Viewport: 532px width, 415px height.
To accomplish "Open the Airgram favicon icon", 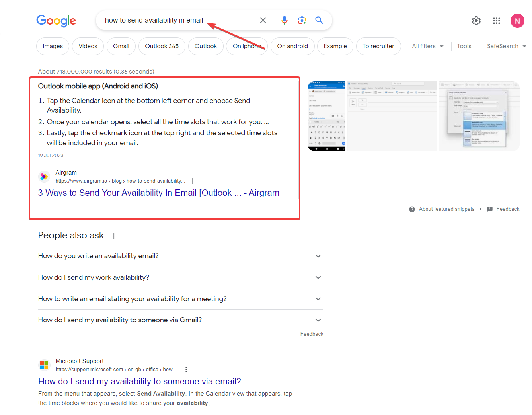I will 44,176.
